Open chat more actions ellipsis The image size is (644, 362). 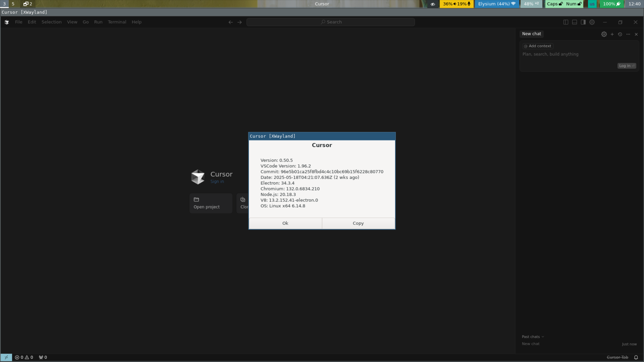pos(628,34)
